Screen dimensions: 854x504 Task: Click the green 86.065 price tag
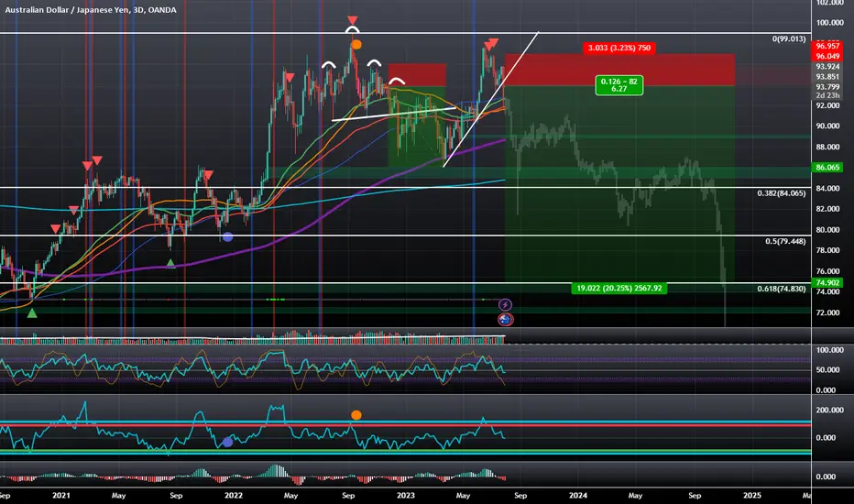coord(827,168)
